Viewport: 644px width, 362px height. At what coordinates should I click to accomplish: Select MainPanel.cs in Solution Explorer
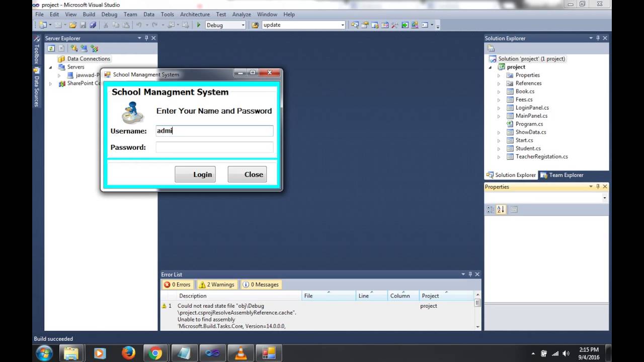click(531, 116)
